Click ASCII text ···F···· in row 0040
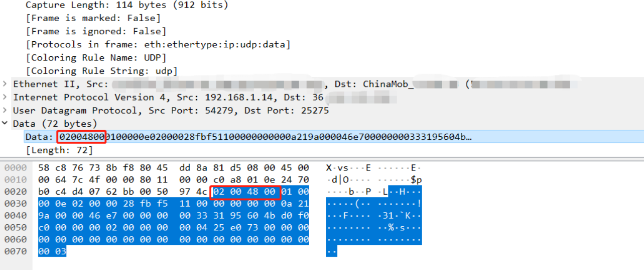 click(348, 215)
